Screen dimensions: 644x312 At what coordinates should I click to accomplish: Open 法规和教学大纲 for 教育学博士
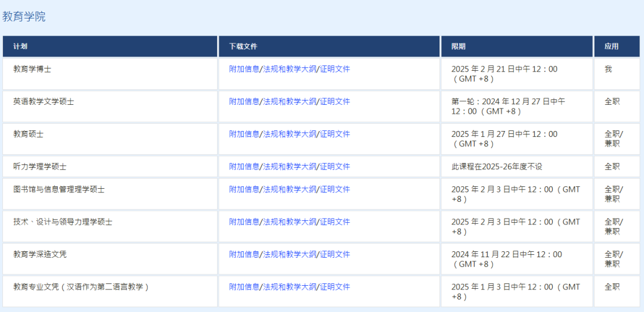click(x=289, y=69)
